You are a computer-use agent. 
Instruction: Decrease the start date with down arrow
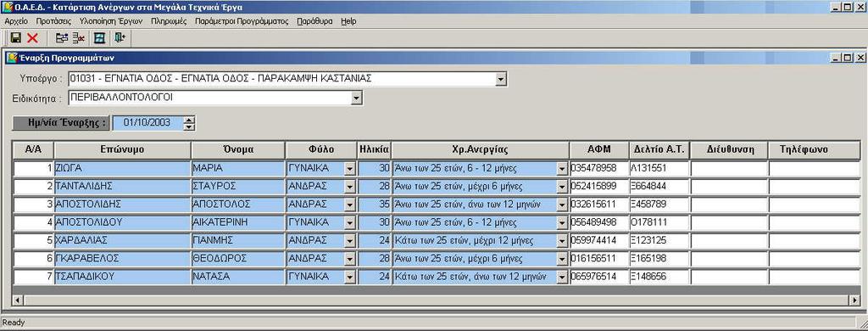tap(189, 126)
